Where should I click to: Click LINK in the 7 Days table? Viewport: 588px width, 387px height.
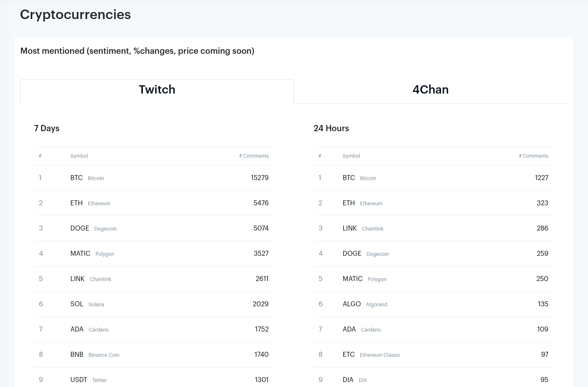click(x=77, y=279)
